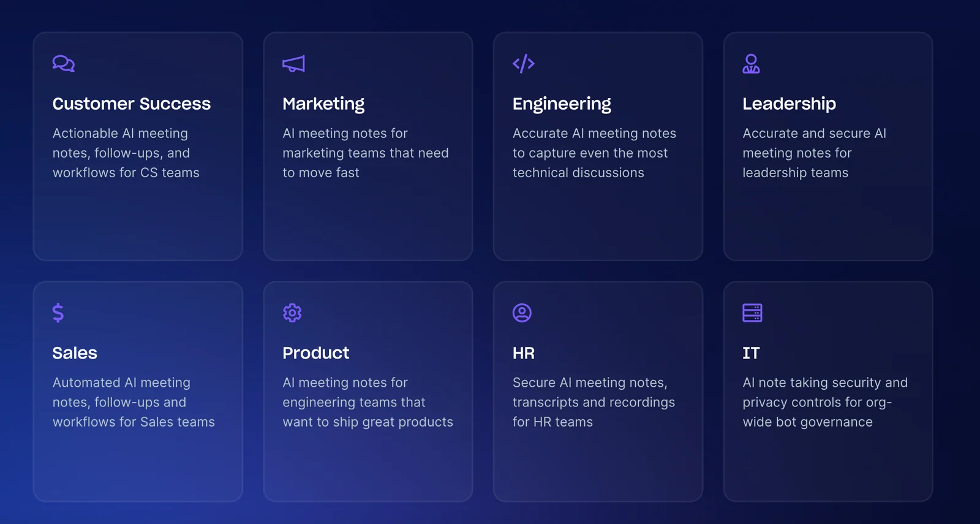This screenshot has height=524, width=980.
Task: Open the Marketing heading link
Action: click(323, 104)
